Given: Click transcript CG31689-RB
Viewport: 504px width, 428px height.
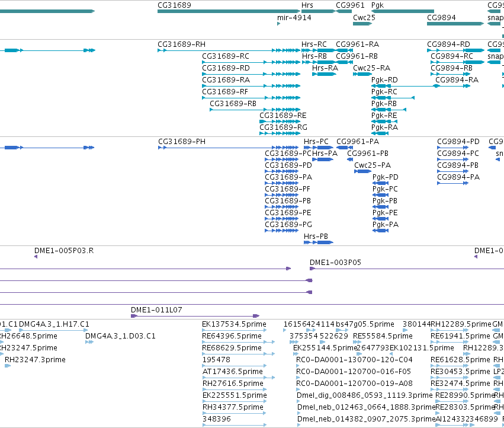Looking at the screenshot, I should pyautogui.click(x=233, y=104).
